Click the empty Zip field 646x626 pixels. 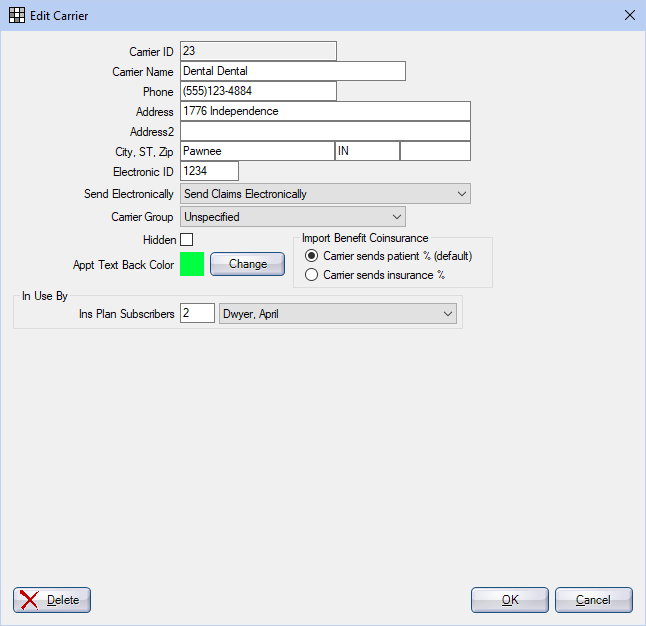[x=435, y=151]
